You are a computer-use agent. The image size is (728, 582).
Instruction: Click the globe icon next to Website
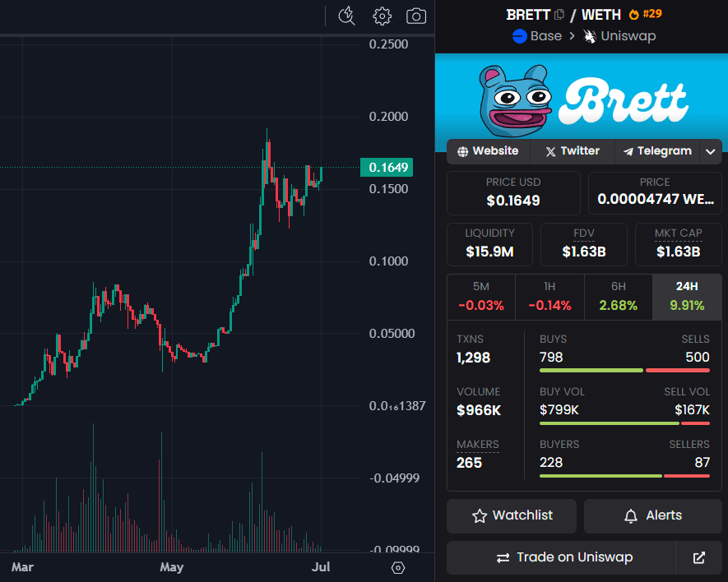462,151
